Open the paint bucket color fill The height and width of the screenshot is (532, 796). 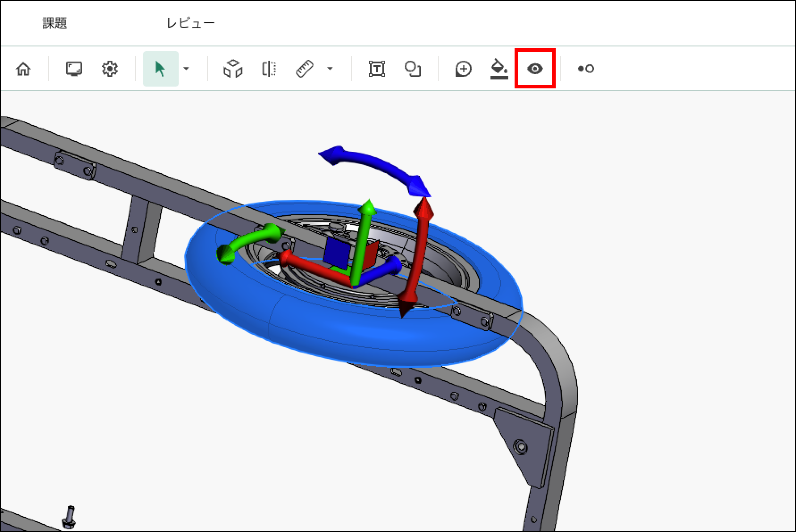pyautogui.click(x=499, y=69)
